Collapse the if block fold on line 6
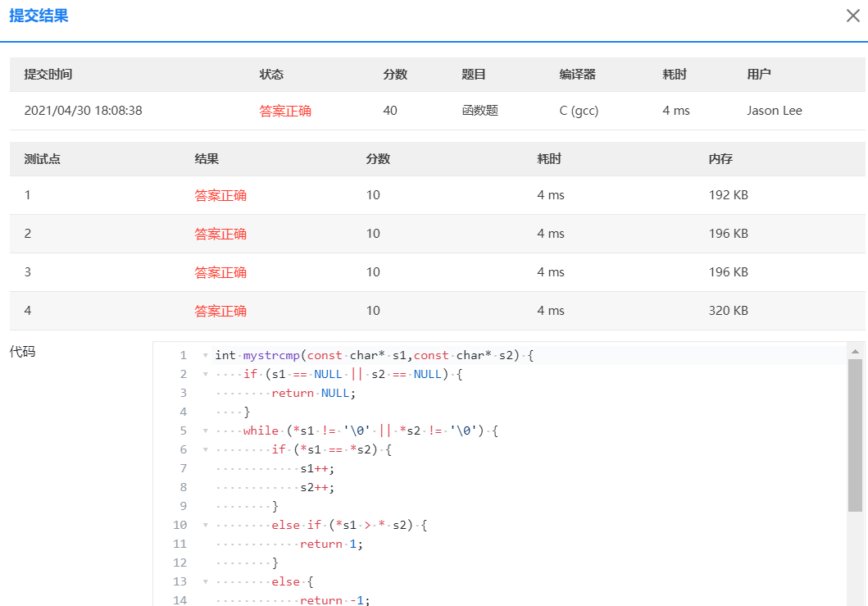Viewport: 868px width, 606px height. click(206, 450)
